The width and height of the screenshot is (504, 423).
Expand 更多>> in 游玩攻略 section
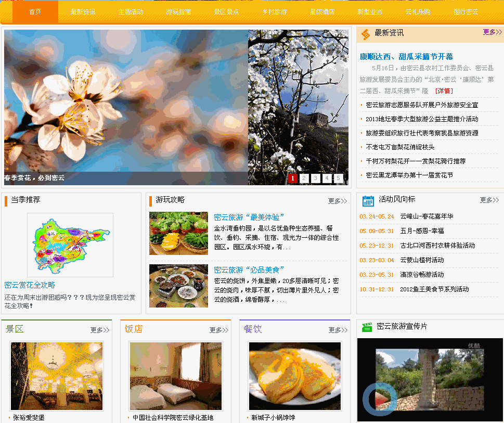click(337, 201)
